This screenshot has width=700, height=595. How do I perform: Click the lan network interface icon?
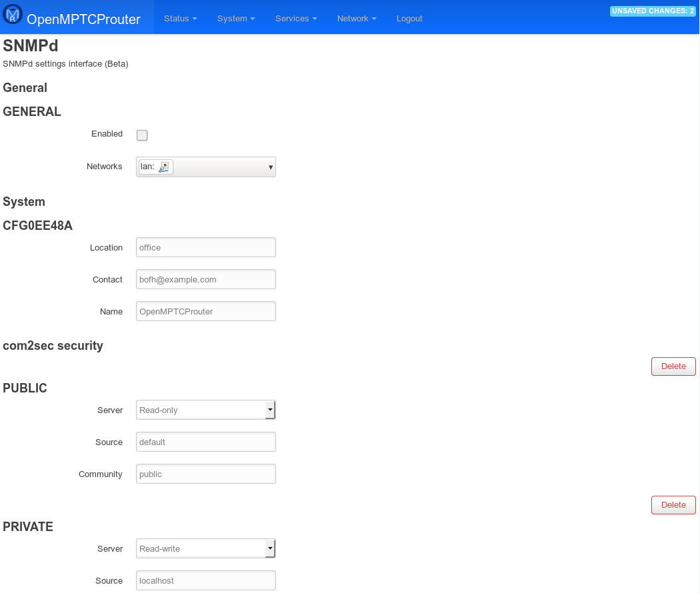point(164,167)
